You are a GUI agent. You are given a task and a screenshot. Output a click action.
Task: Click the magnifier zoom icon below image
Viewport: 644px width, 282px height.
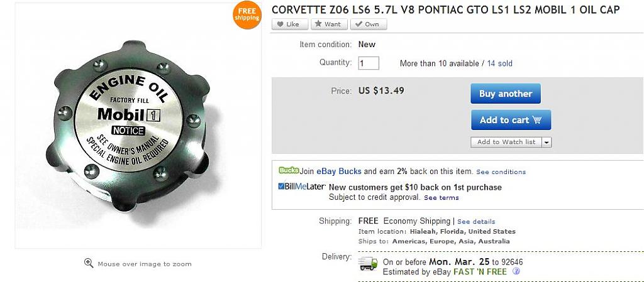pyautogui.click(x=89, y=263)
